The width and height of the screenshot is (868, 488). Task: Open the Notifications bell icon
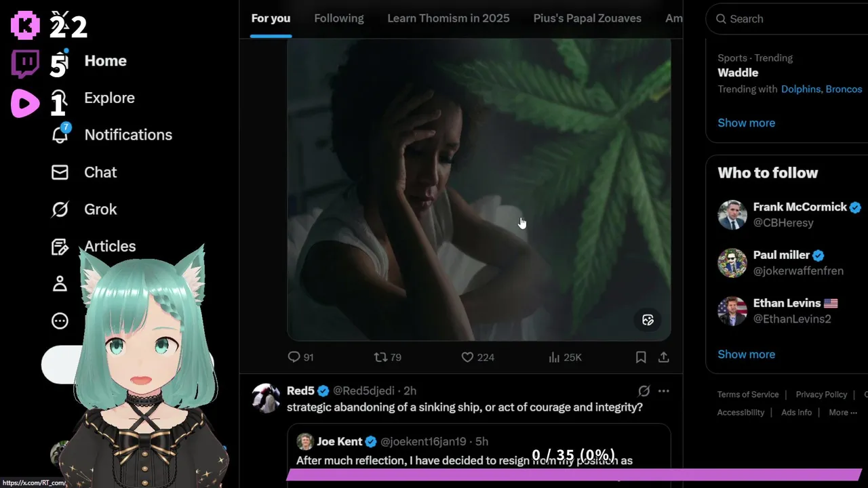click(x=60, y=134)
